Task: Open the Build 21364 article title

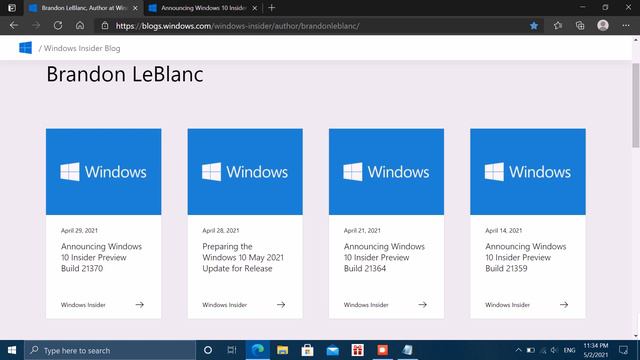Action: [x=384, y=258]
